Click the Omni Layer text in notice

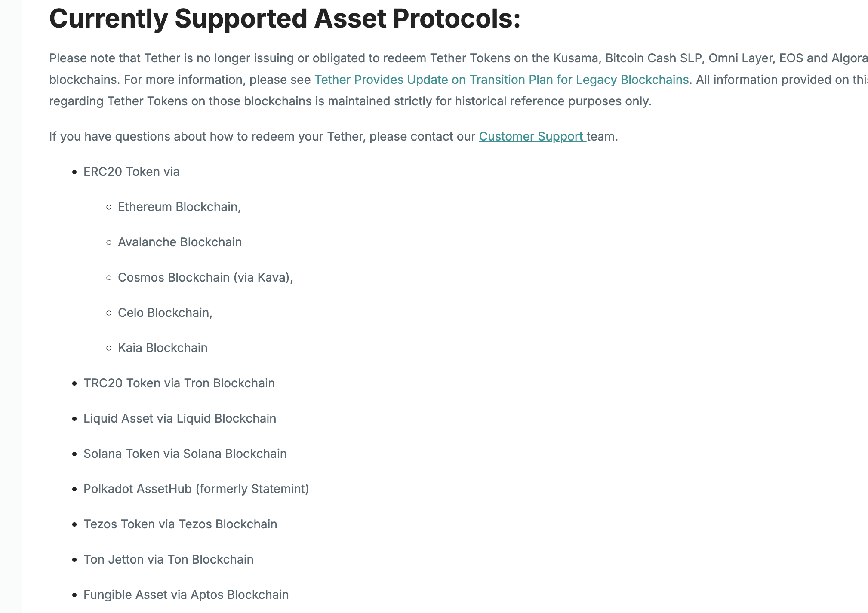pos(739,58)
